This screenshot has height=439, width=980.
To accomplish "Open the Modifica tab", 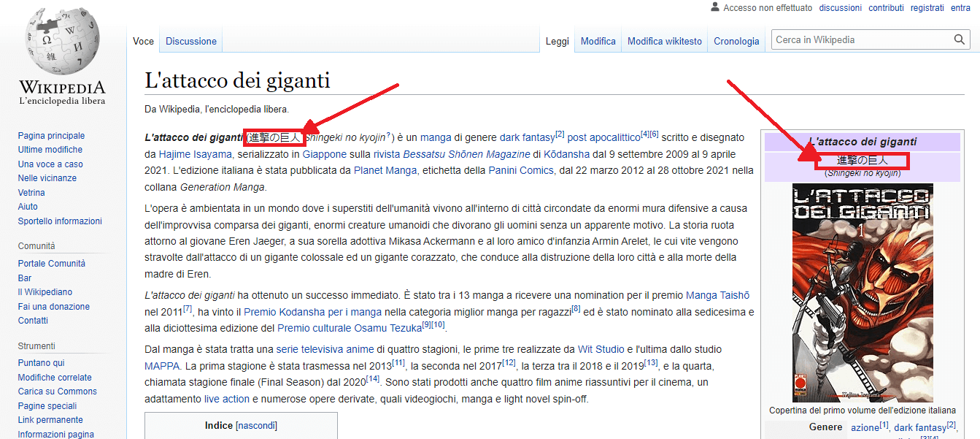I will (598, 41).
